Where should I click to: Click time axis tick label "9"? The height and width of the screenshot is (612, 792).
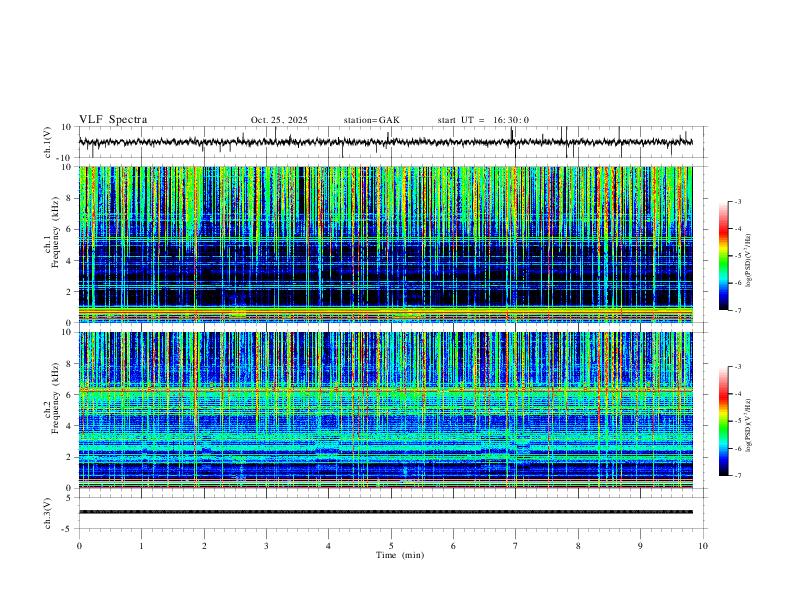(x=640, y=546)
